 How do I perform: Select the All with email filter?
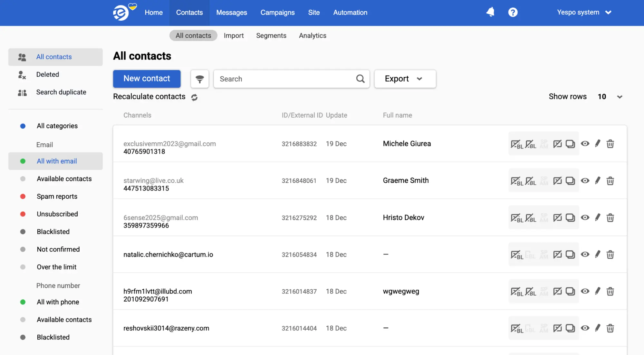tap(56, 161)
